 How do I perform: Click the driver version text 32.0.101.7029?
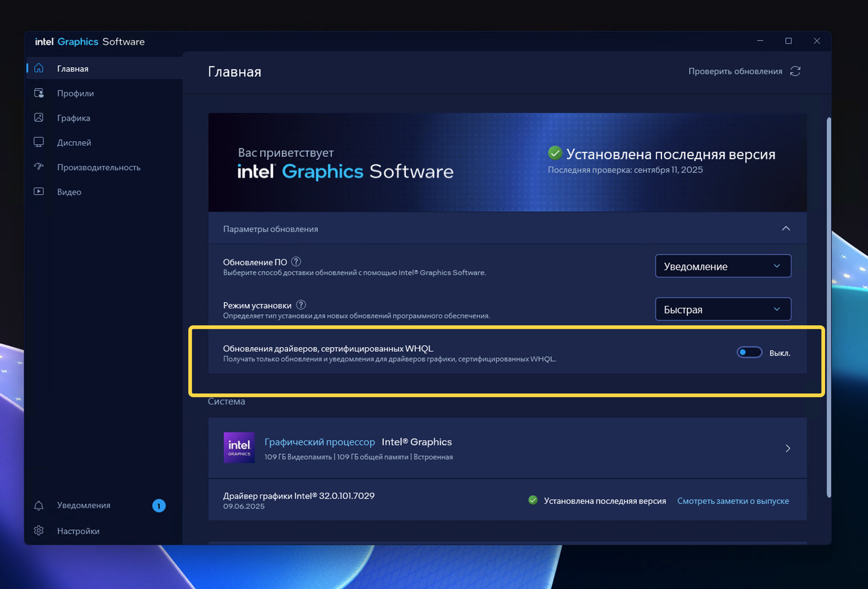click(347, 495)
